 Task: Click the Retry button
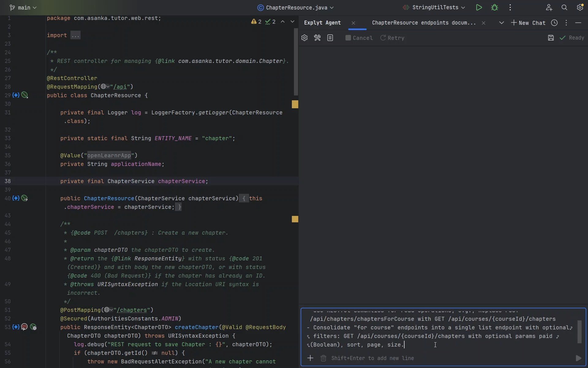392,38
